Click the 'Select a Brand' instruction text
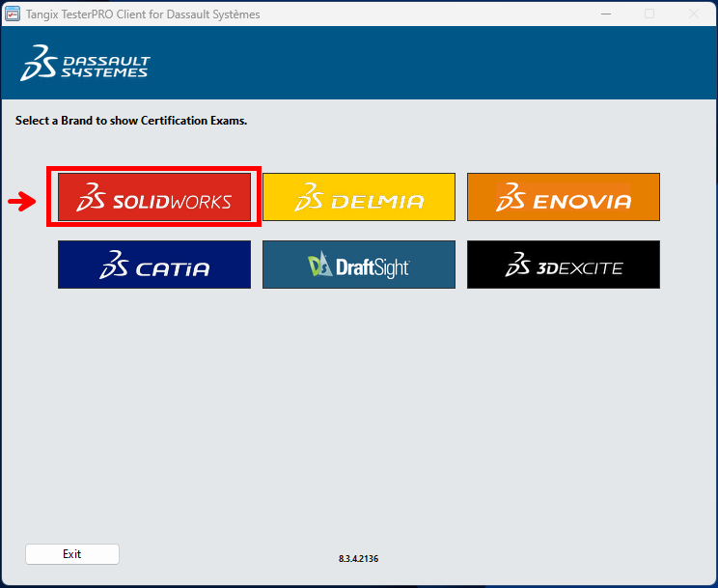This screenshot has height=588, width=718. 131,122
